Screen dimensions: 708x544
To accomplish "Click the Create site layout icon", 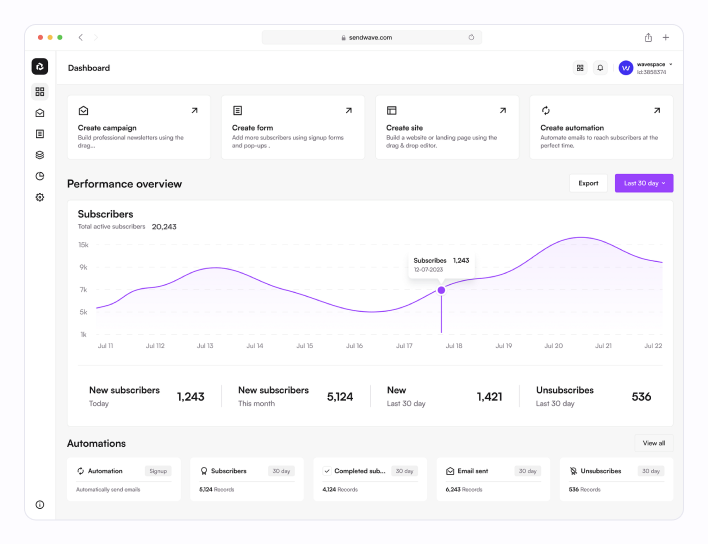I will point(391,110).
